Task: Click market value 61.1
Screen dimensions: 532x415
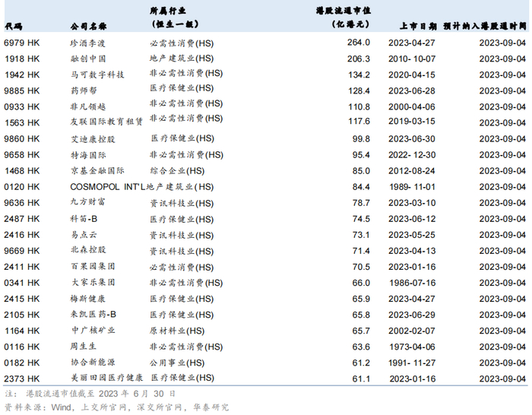Action: pyautogui.click(x=361, y=379)
